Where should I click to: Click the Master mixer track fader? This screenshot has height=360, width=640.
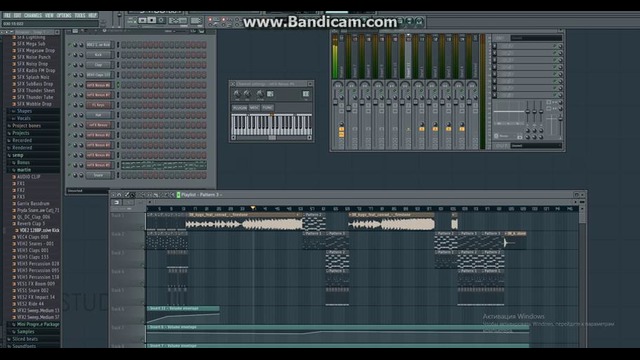[335, 101]
